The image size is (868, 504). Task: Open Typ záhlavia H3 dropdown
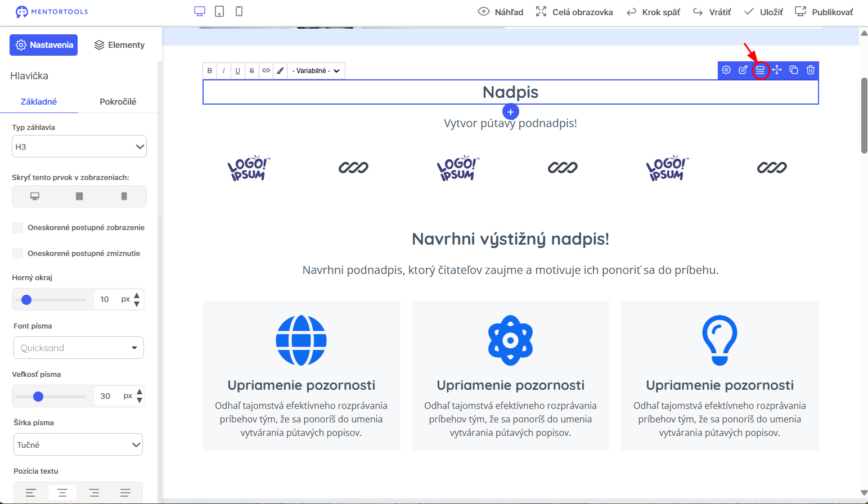coord(79,146)
